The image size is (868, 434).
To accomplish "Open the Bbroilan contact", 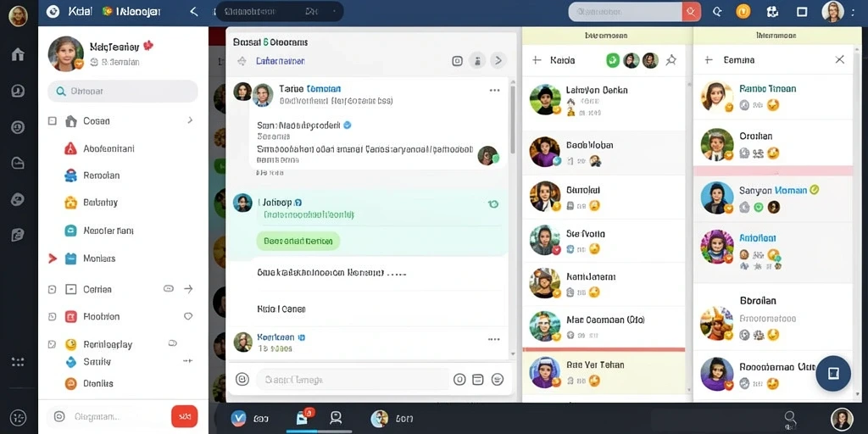I will coord(773,318).
